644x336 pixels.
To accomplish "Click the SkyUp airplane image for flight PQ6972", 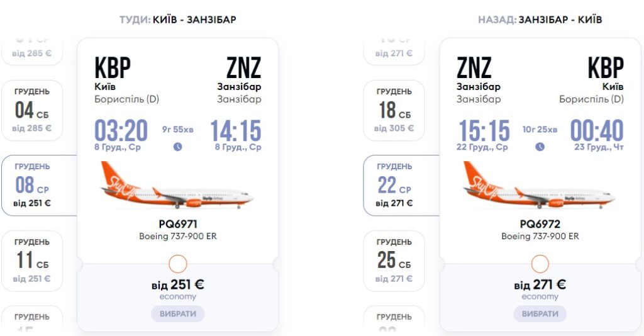I will tap(540, 186).
